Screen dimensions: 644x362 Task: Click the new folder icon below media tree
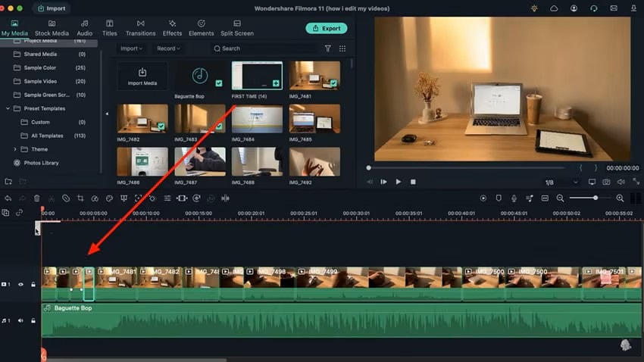click(8, 182)
